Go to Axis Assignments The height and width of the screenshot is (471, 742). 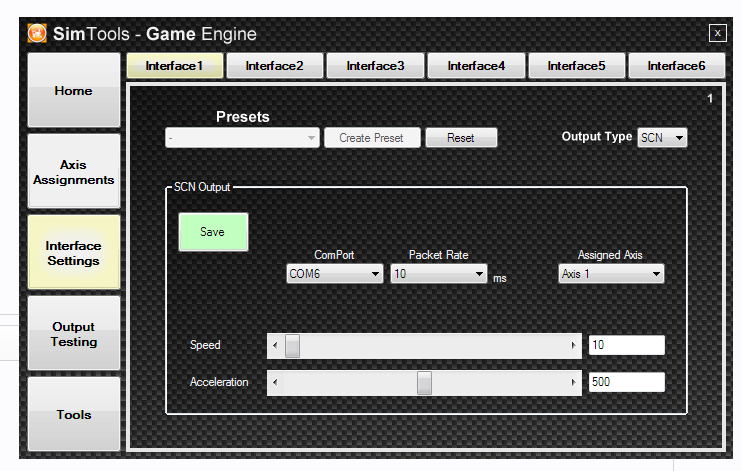(74, 171)
